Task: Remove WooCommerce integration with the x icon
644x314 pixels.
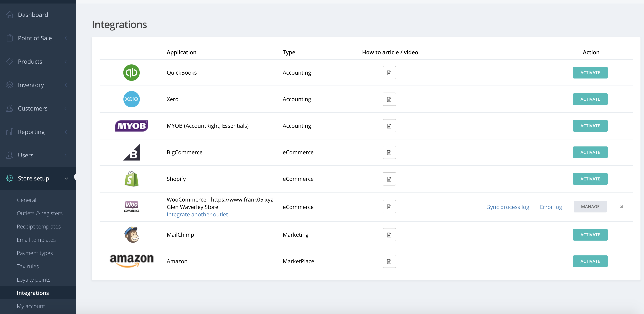Action: coord(622,207)
